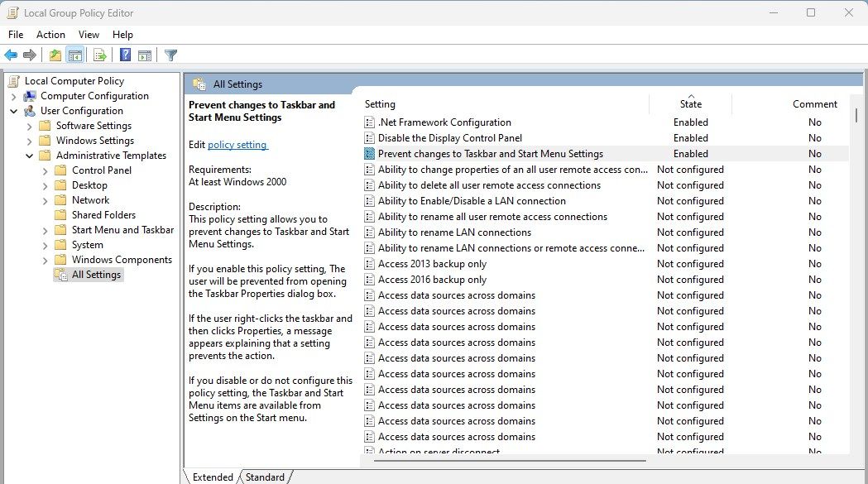Collapse the Administrative Templates folder
The height and width of the screenshot is (484, 868).
pos(29,156)
